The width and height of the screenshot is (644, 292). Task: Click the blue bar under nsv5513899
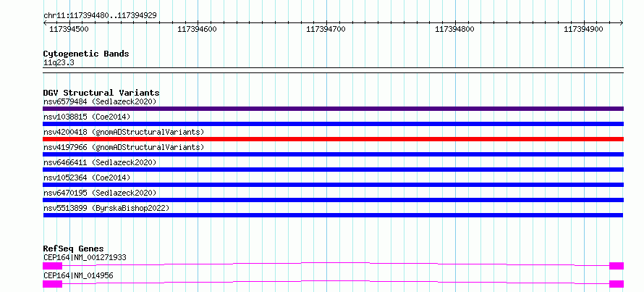coord(333,215)
